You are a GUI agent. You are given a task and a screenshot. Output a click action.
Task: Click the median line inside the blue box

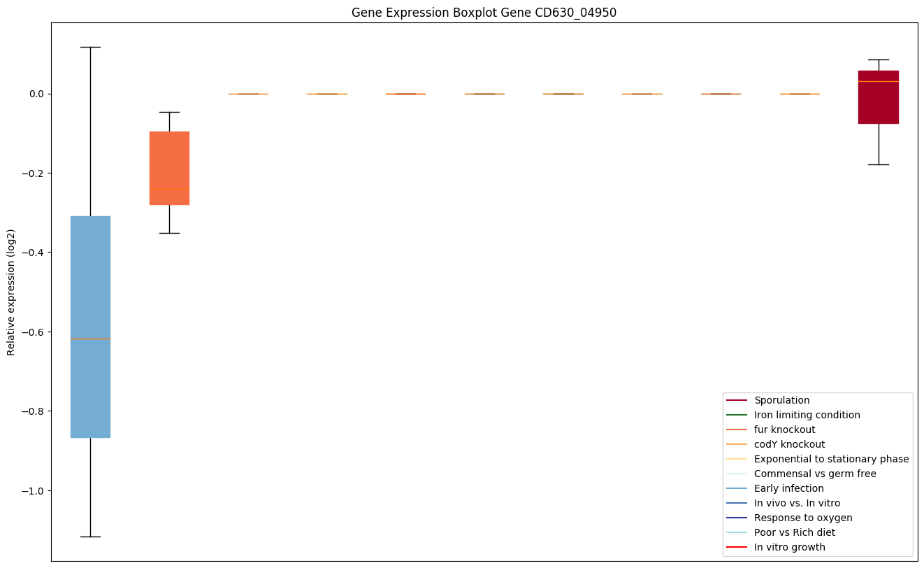[90, 339]
